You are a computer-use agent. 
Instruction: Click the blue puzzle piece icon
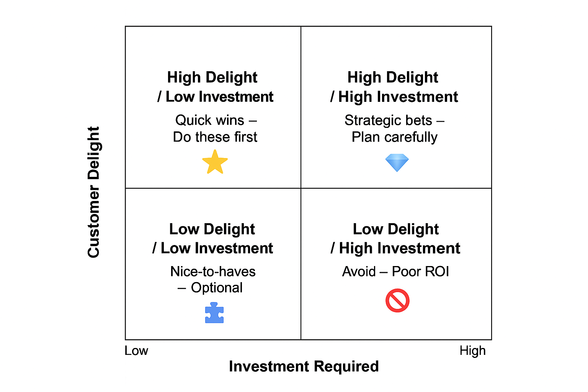tap(214, 313)
